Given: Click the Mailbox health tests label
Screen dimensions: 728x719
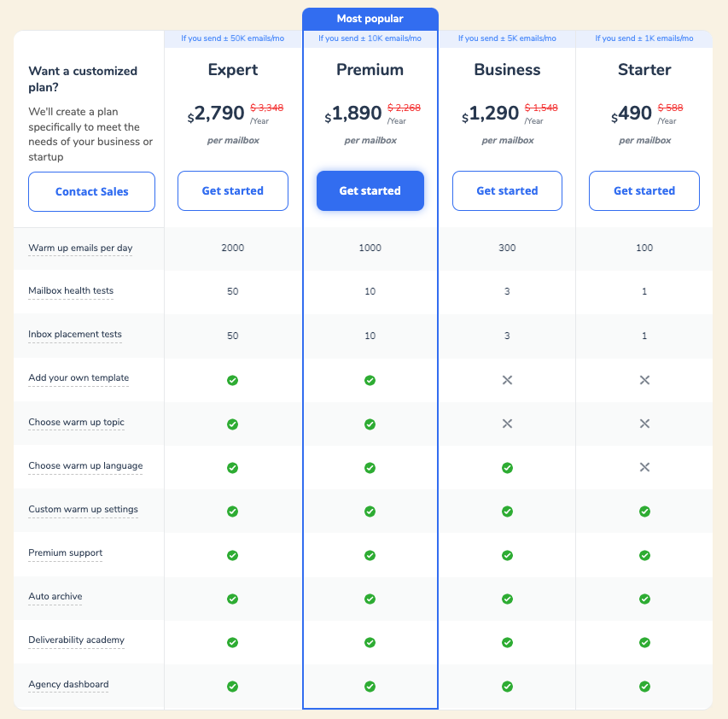Looking at the screenshot, I should [x=71, y=290].
